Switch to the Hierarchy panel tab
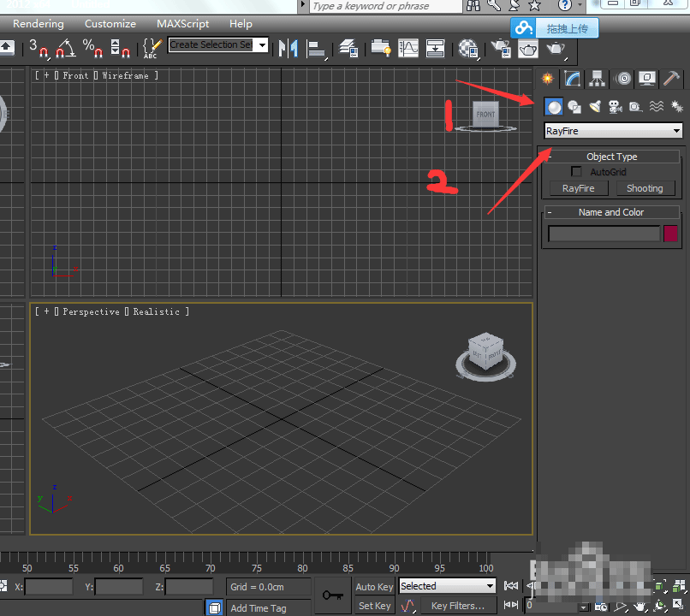The image size is (690, 616). point(598,79)
